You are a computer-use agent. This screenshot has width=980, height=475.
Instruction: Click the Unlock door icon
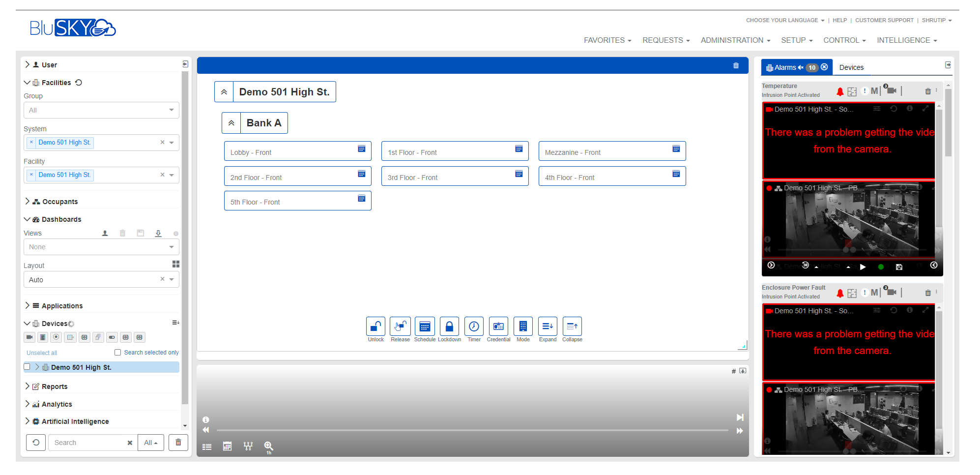coord(375,327)
